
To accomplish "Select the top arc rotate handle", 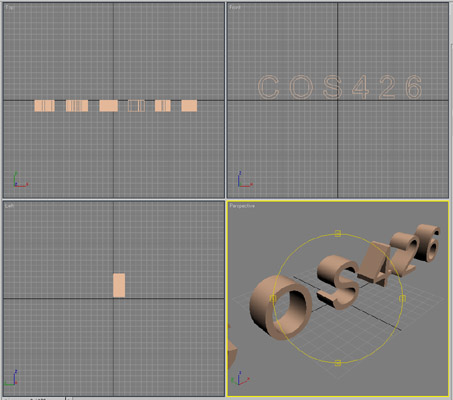I will click(338, 234).
